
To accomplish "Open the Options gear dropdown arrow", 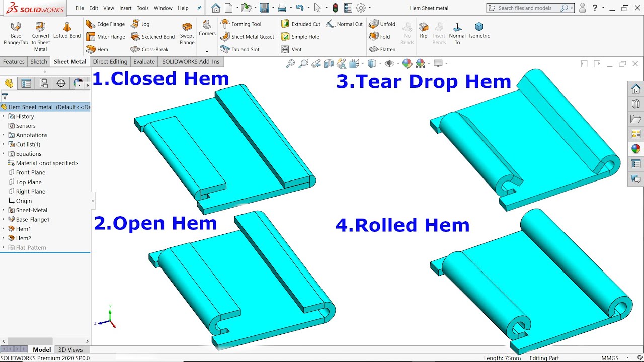I will click(369, 8).
